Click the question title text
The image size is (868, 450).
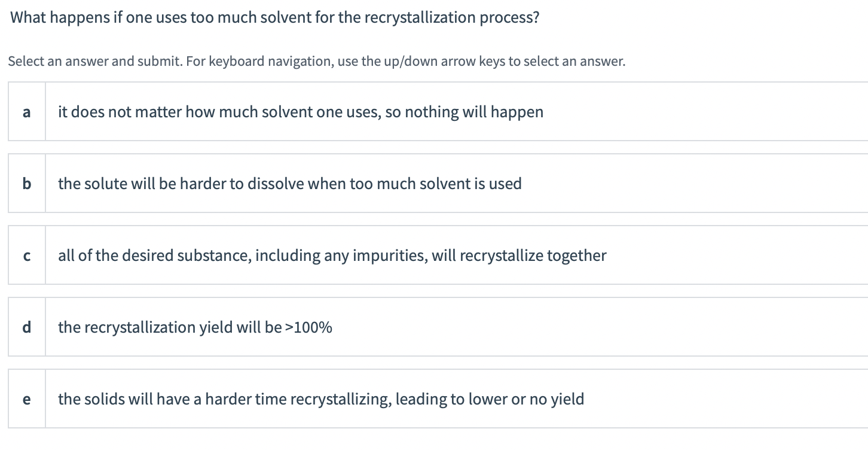pyautogui.click(x=274, y=17)
